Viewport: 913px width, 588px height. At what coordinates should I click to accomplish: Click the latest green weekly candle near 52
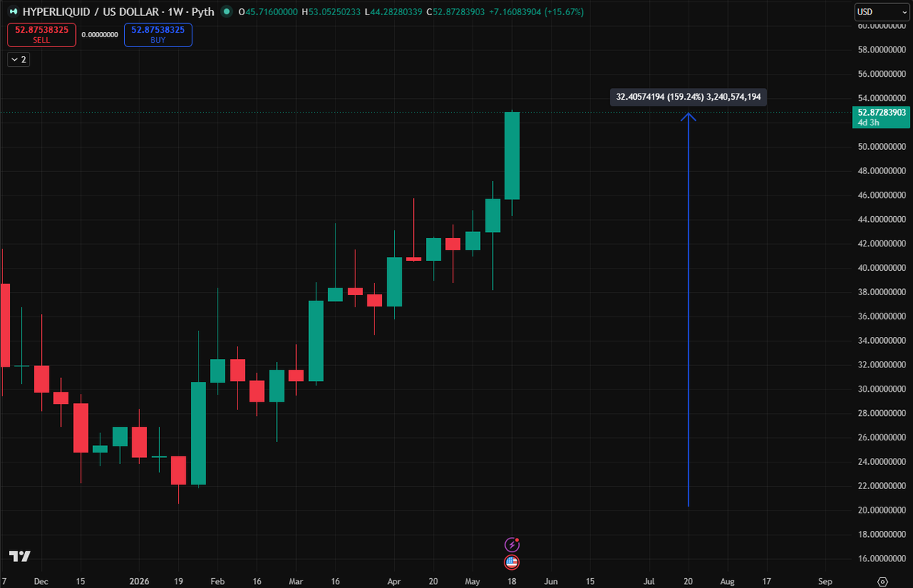click(x=512, y=155)
